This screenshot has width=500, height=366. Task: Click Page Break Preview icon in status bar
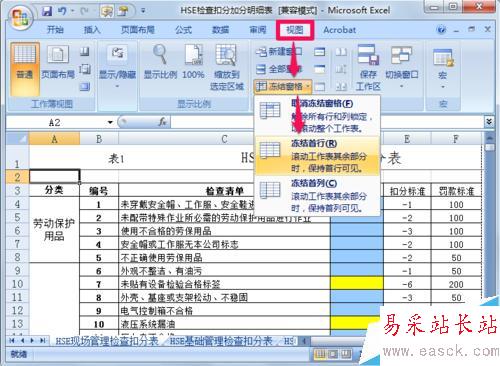click(345, 354)
